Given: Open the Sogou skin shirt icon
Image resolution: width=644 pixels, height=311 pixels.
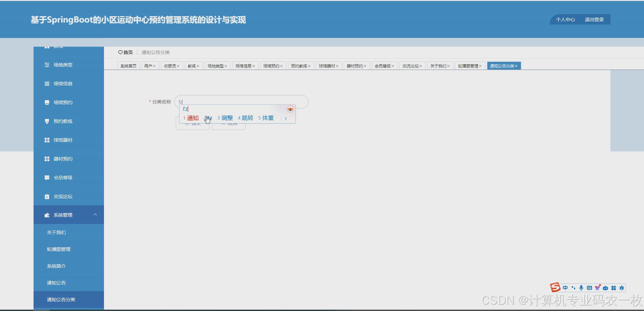Looking at the screenshot, I should 597,288.
